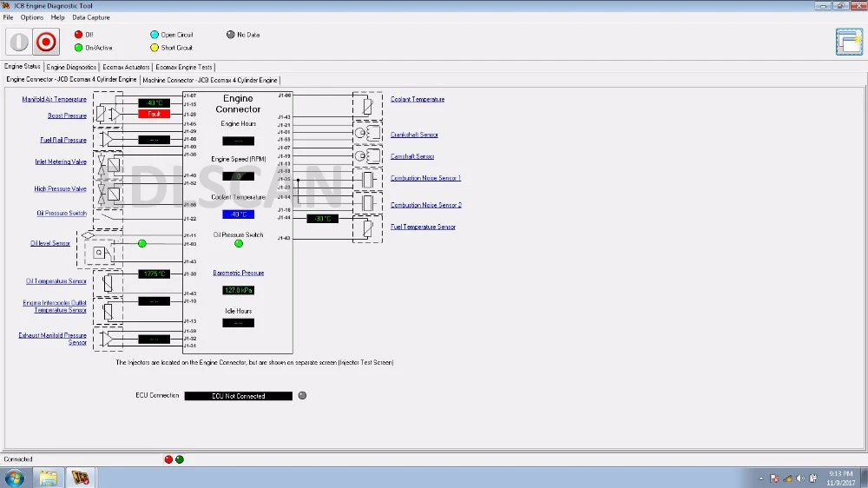This screenshot has height=488, width=868.
Task: Open the Boost Pressure link
Action: coord(67,115)
